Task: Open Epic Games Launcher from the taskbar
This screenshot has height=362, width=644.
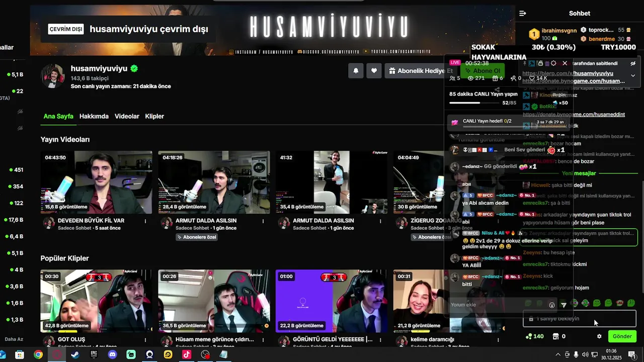Action: click(94, 354)
